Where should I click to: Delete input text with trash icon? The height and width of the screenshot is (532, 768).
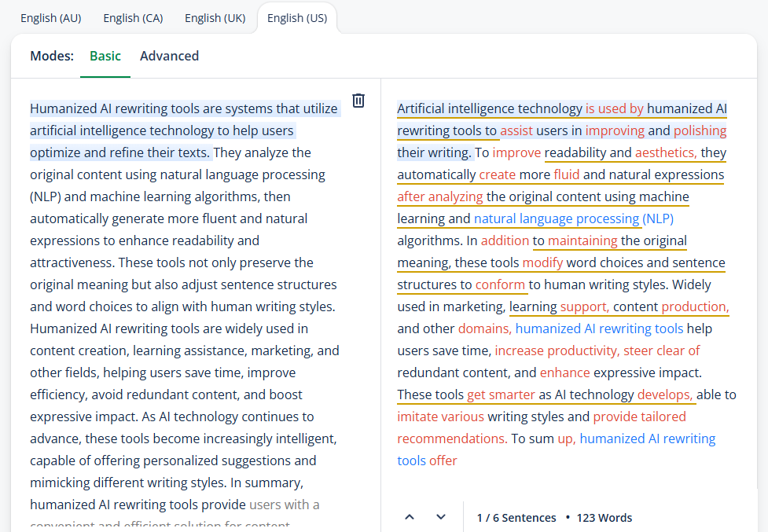click(358, 101)
